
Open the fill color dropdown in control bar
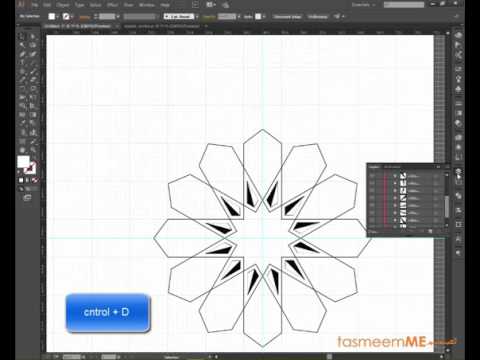tap(58, 16)
